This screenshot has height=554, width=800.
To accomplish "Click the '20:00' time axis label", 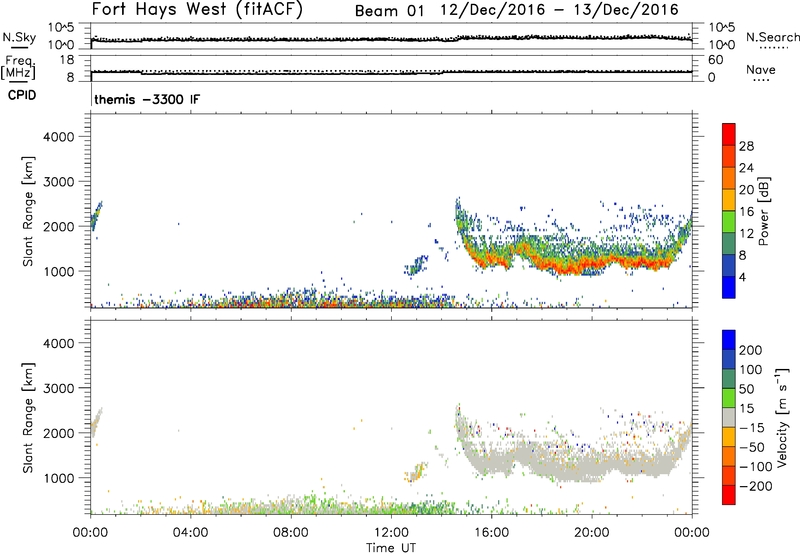I will tap(592, 533).
